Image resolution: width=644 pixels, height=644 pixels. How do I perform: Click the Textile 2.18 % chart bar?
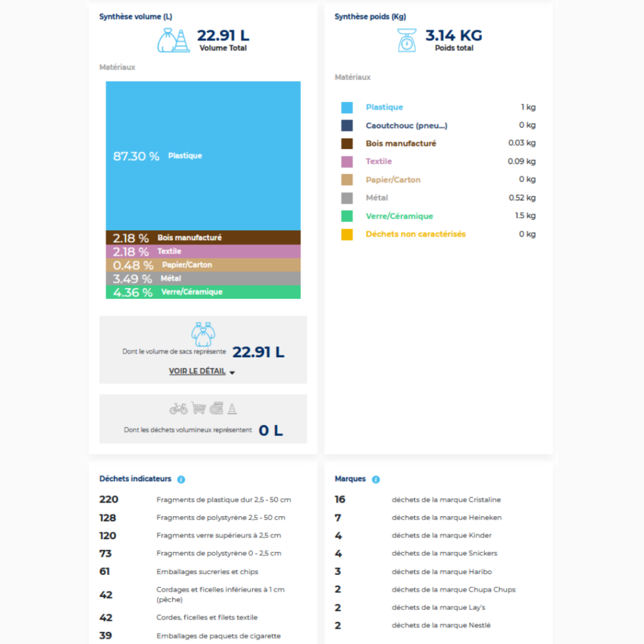point(203,252)
